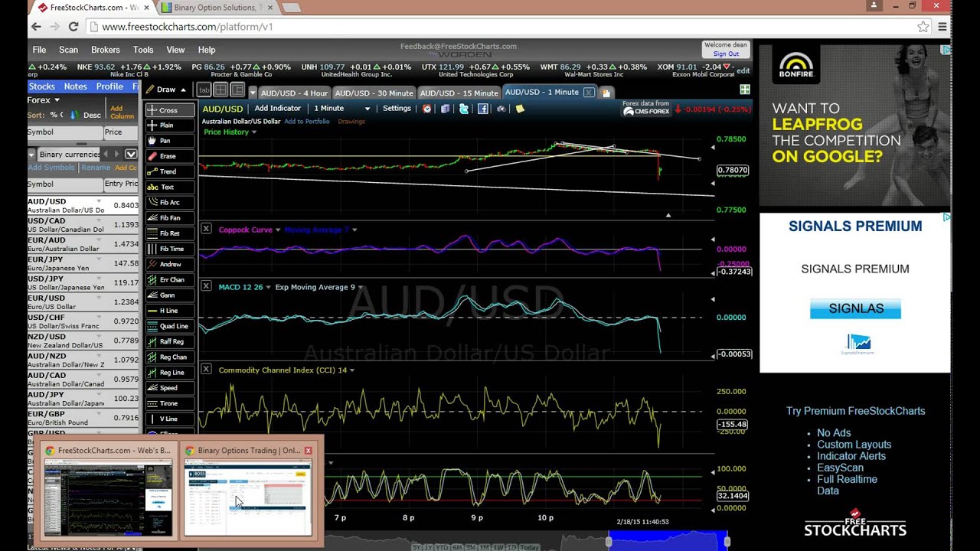980x551 pixels.
Task: Select the Pan hand tool
Action: 169,141
